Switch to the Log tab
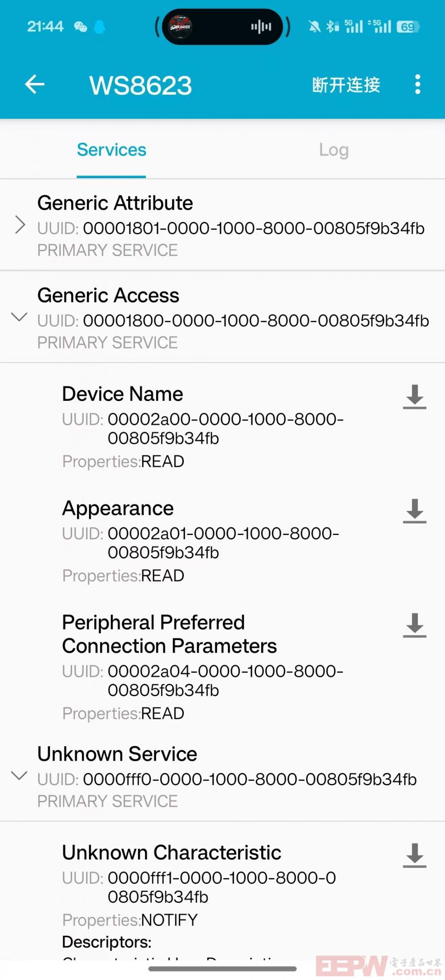The image size is (445, 980). [x=334, y=150]
